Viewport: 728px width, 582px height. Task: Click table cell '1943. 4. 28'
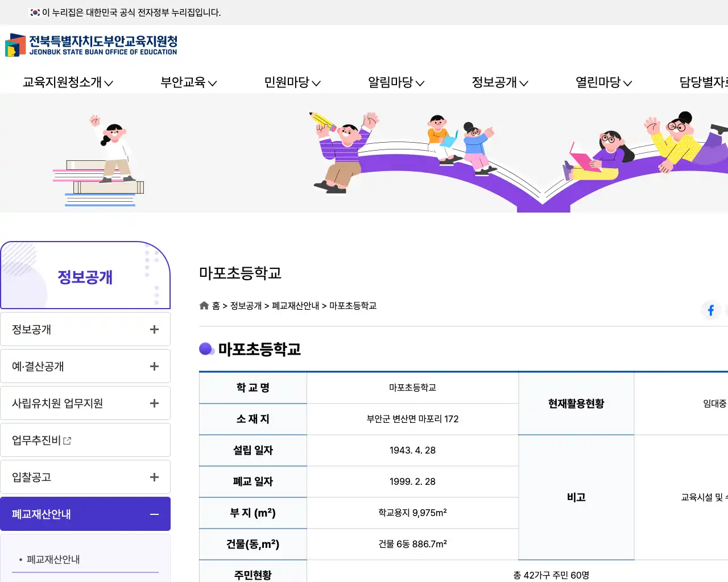412,450
